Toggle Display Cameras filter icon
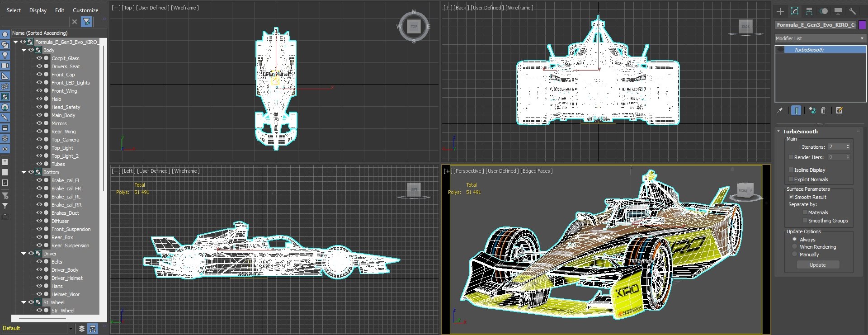This screenshot has height=335, width=868. click(5, 66)
